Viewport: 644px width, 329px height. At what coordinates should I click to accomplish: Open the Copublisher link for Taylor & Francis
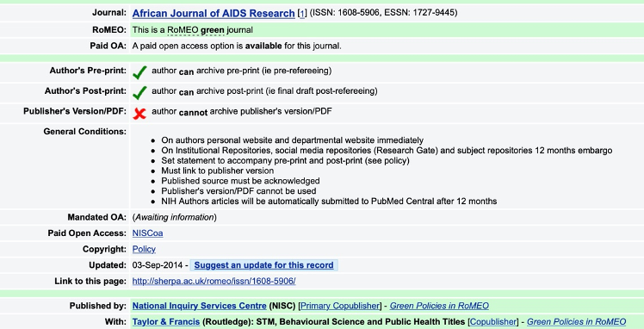[x=492, y=322]
